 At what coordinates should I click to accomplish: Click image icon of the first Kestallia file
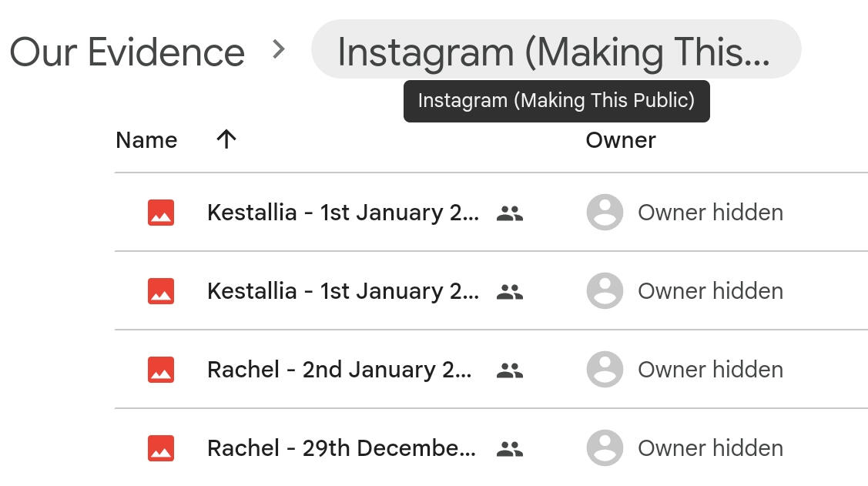coord(161,213)
